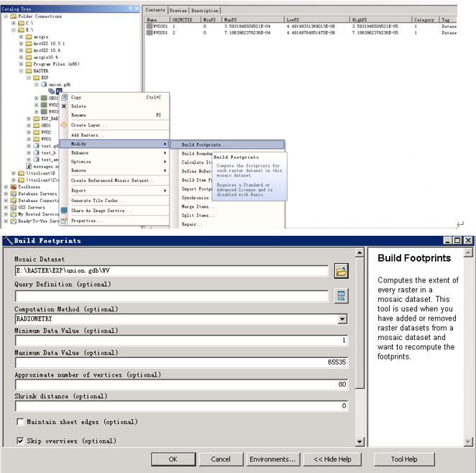This screenshot has width=476, height=473.
Task: Click the Approximate number of vertices field
Action: (x=181, y=385)
